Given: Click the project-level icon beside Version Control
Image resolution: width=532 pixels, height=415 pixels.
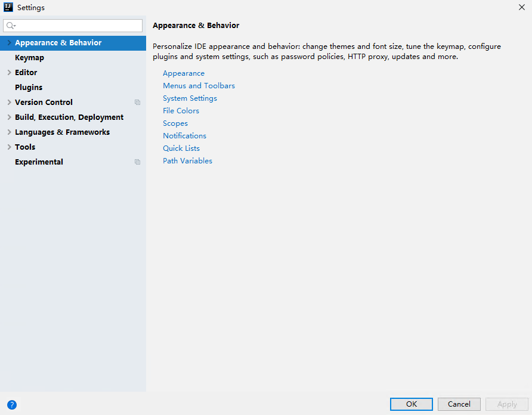Looking at the screenshot, I should coord(137,102).
